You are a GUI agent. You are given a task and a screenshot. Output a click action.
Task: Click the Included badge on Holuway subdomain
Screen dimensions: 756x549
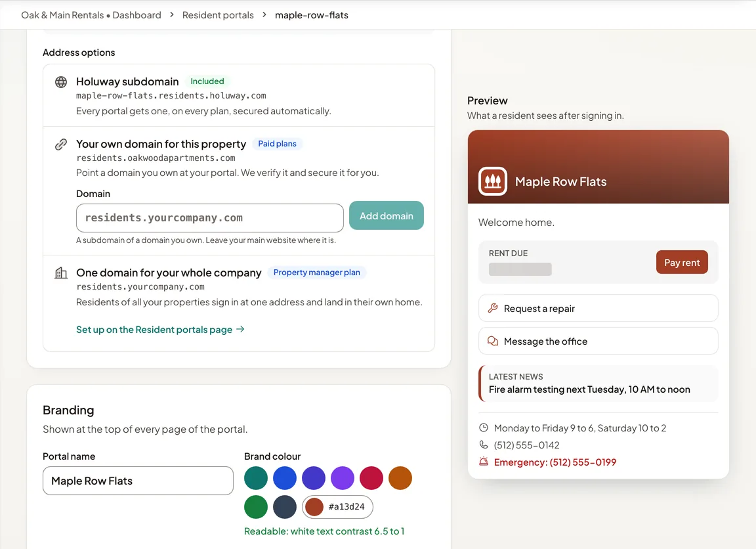click(207, 81)
